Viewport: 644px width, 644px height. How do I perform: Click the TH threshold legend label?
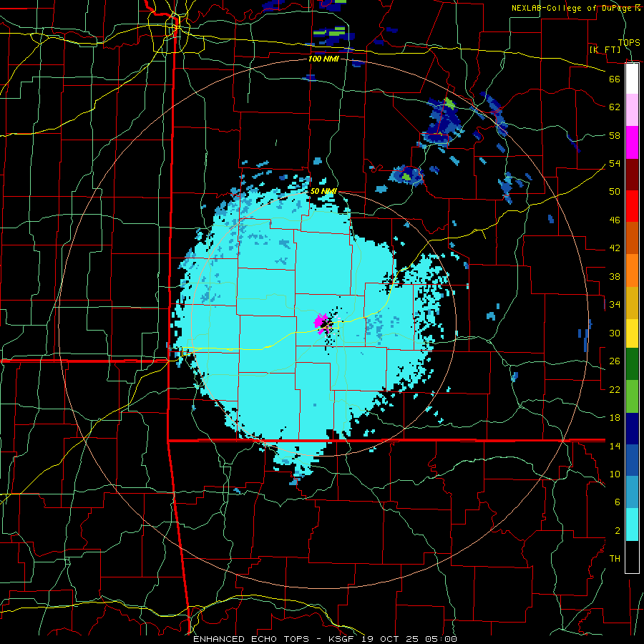(615, 559)
